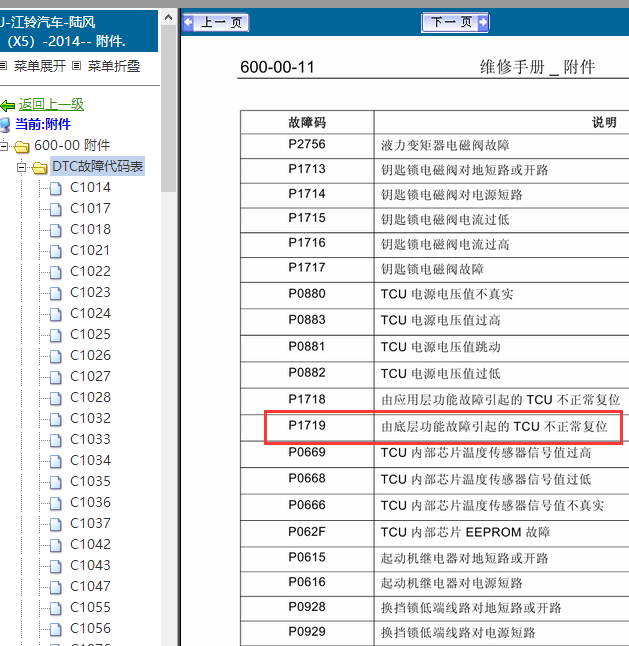Click the 说明 column header

pyautogui.click(x=604, y=122)
